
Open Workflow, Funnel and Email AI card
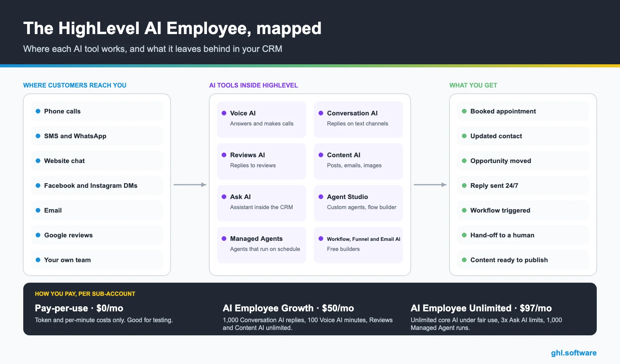(x=358, y=245)
